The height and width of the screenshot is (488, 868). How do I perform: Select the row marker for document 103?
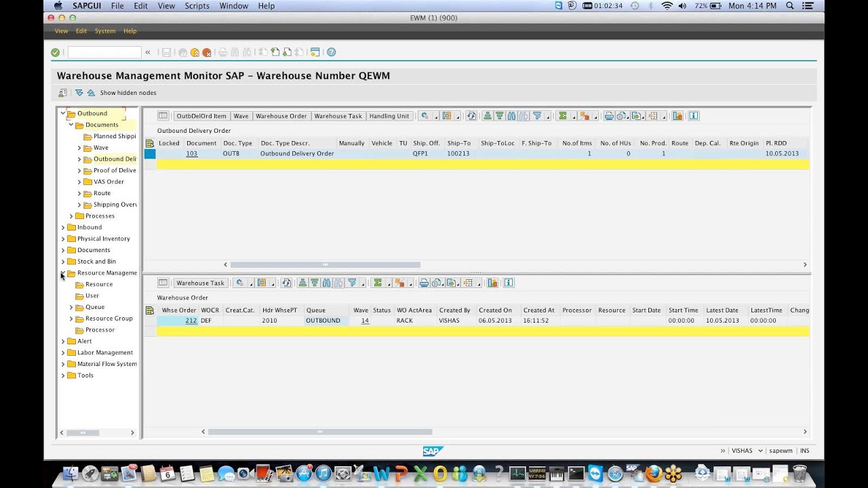click(x=150, y=154)
